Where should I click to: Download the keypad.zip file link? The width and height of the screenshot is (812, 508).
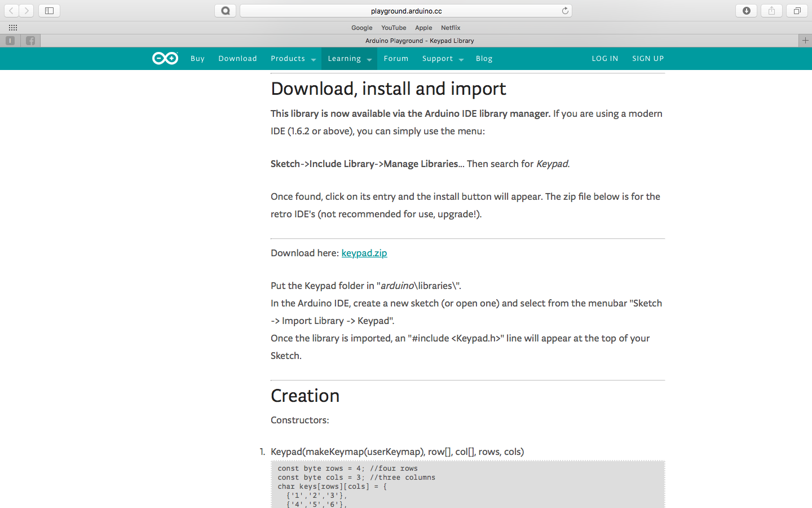coord(364,253)
